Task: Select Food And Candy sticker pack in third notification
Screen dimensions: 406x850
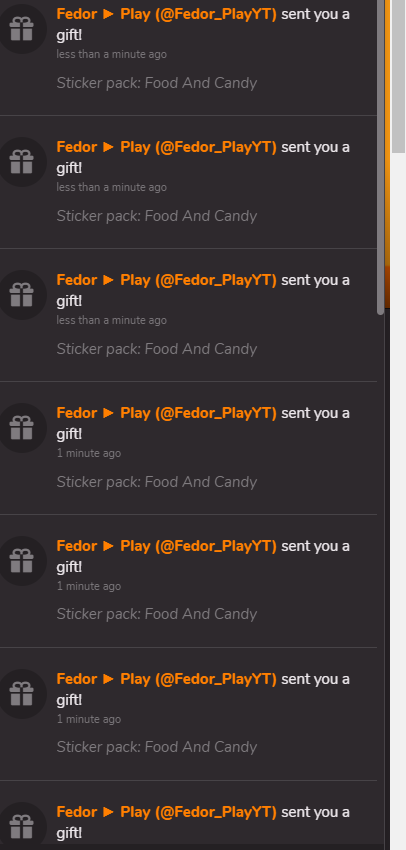Action: 157,349
